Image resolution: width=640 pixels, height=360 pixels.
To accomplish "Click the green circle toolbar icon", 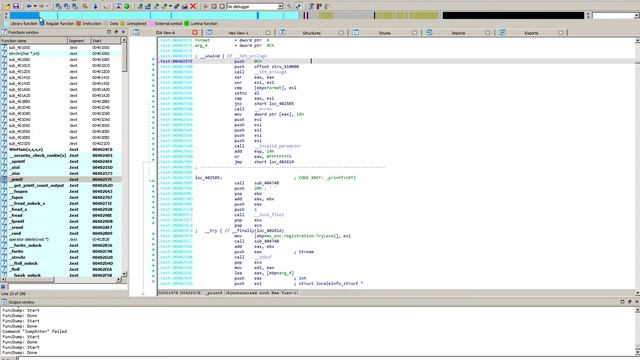I will (x=127, y=6).
